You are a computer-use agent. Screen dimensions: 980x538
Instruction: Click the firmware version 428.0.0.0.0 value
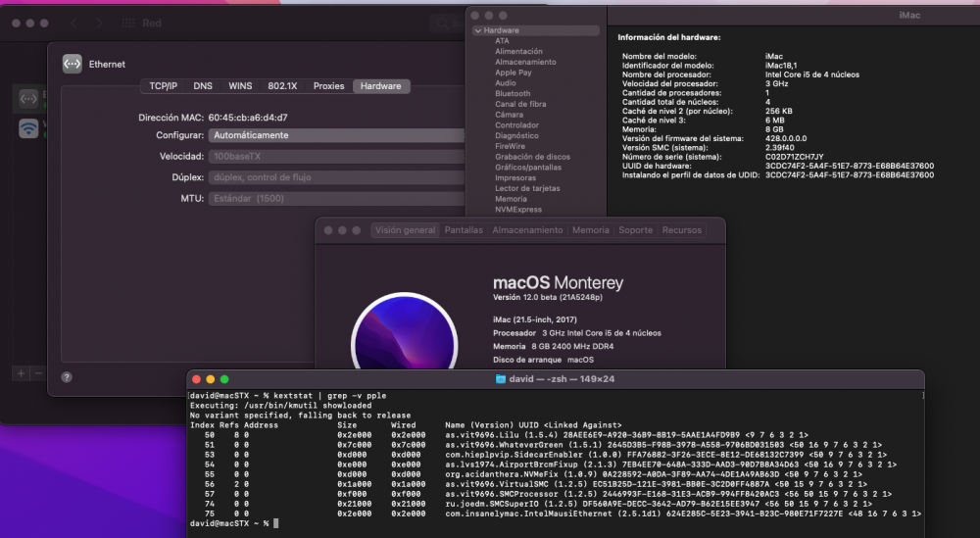[x=786, y=139]
